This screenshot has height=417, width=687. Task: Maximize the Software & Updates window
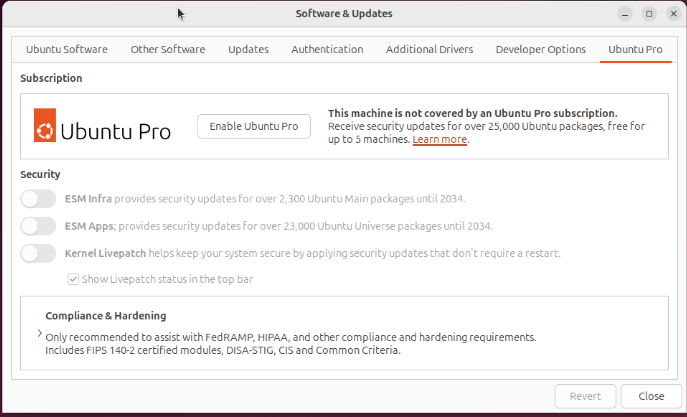pyautogui.click(x=649, y=14)
